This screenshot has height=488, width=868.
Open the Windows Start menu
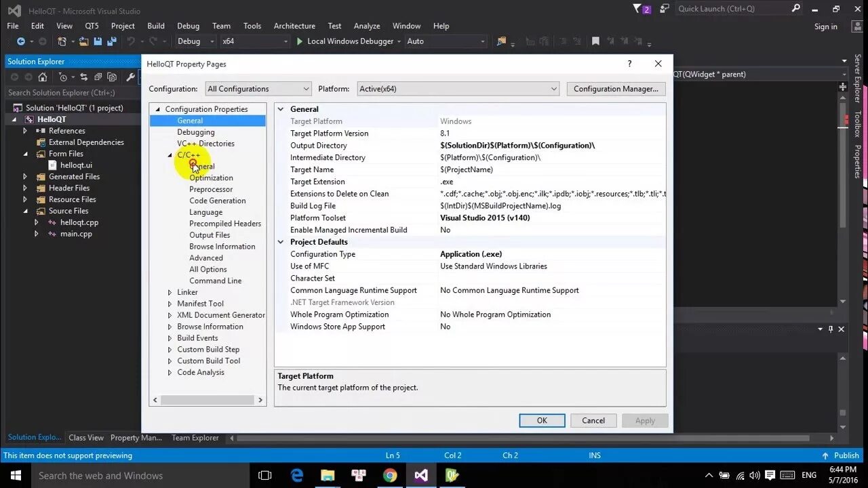coord(16,475)
